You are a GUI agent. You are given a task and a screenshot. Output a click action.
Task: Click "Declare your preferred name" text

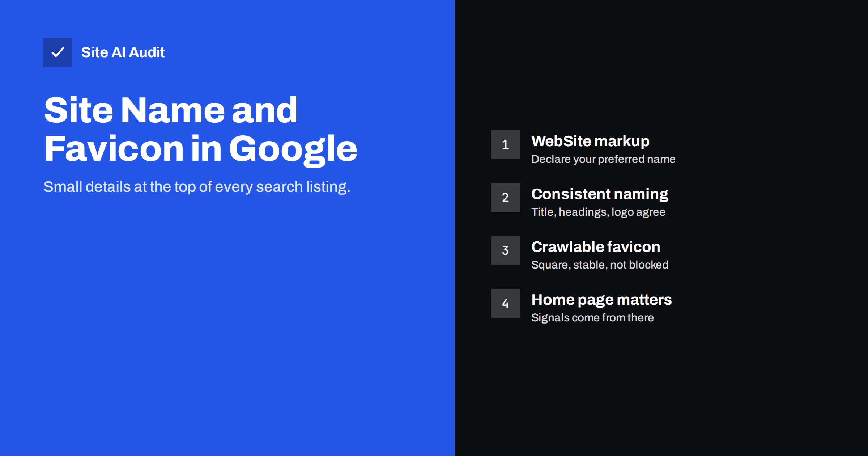(x=604, y=159)
